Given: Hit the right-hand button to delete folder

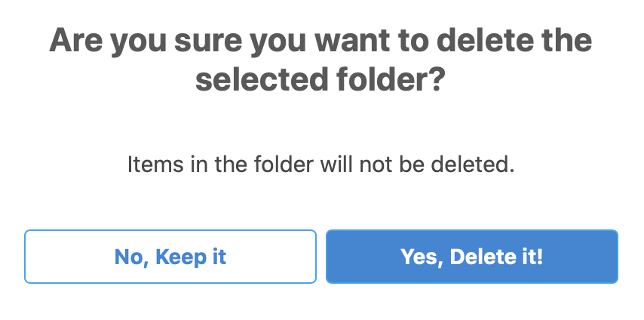Looking at the screenshot, I should (471, 257).
